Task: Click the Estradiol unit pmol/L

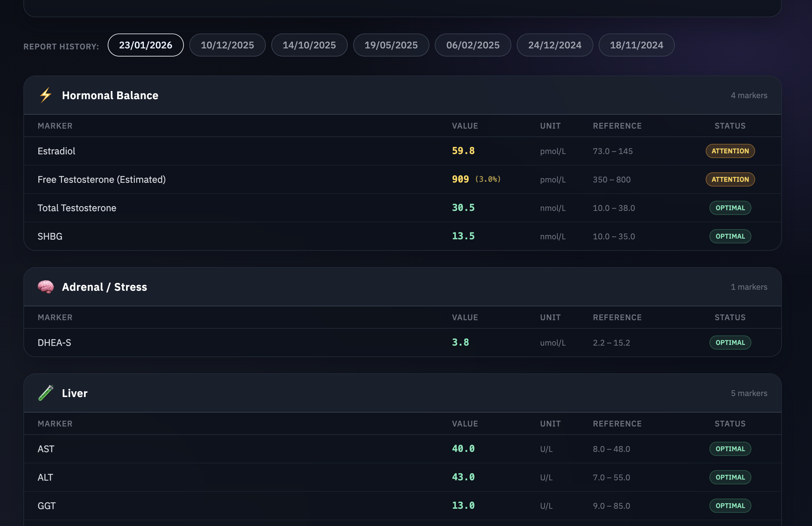Action: [553, 151]
